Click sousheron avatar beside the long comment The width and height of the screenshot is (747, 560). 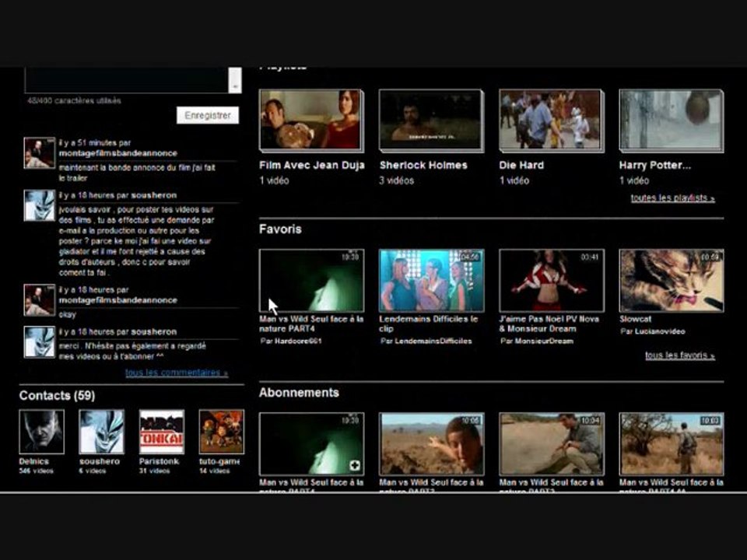(x=40, y=205)
